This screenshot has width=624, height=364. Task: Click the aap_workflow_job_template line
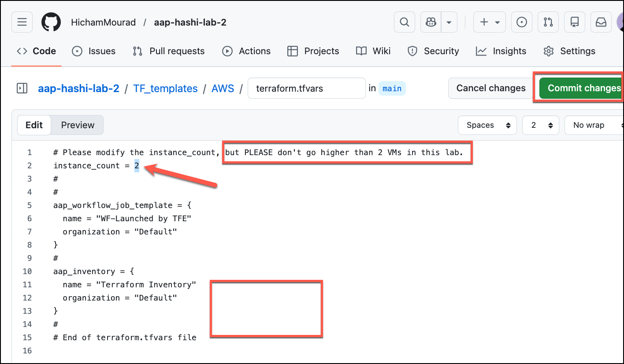[123, 205]
